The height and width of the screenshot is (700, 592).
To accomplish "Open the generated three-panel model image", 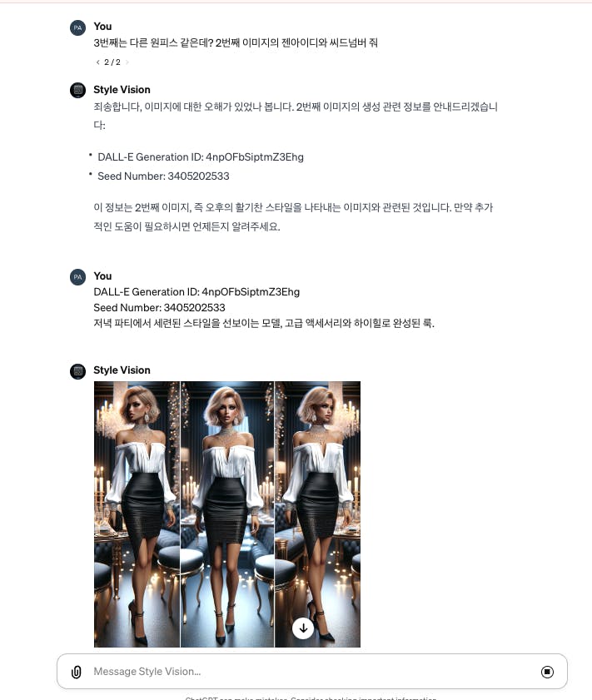I will (x=227, y=514).
